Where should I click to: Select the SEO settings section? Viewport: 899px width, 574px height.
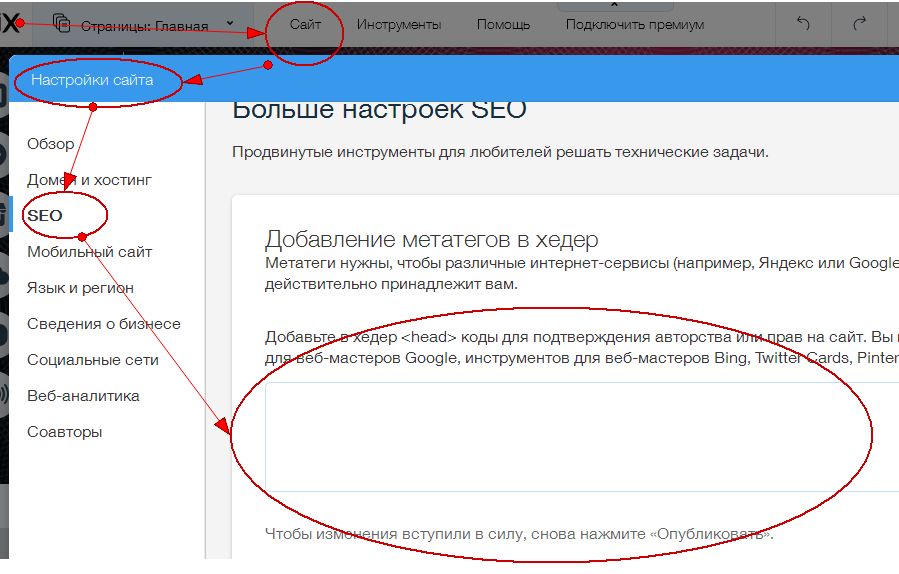pos(45,216)
